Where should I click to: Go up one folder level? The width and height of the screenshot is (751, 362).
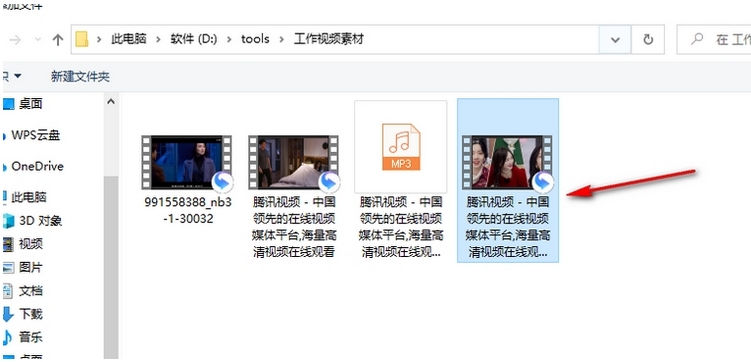point(57,40)
